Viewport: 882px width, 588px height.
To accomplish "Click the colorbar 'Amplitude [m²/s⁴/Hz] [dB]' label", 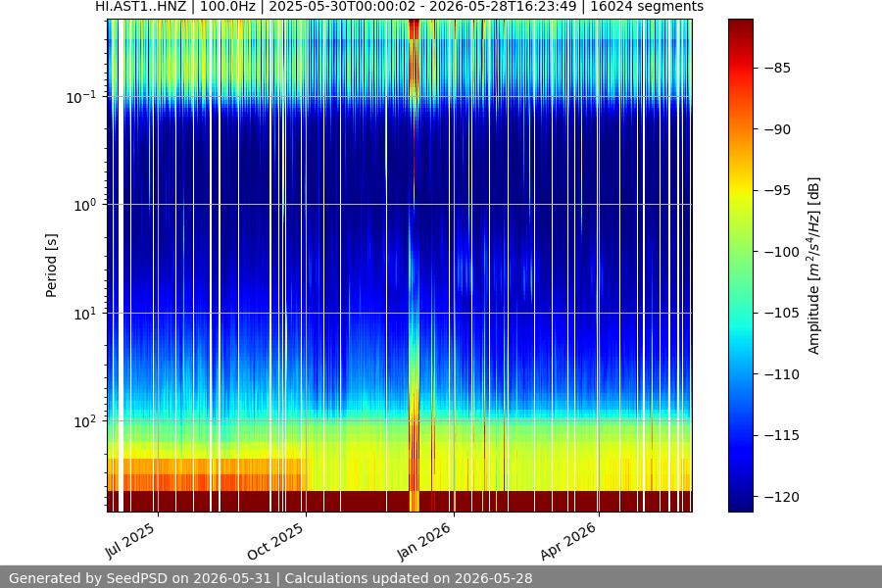I will [814, 266].
